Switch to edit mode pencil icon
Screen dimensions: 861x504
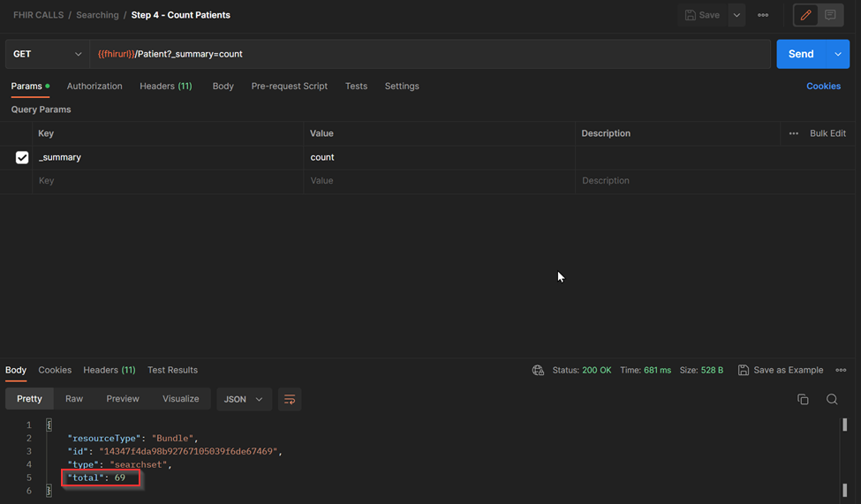[x=805, y=15]
